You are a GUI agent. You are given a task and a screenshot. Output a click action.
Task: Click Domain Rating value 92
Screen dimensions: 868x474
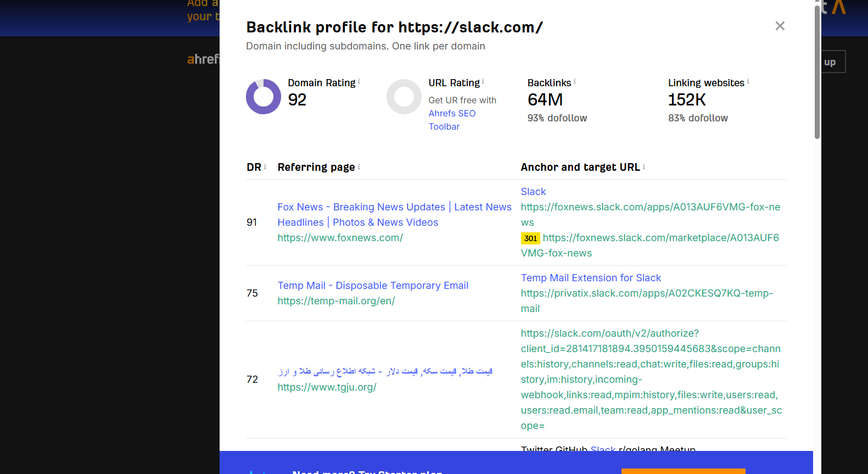[297, 99]
